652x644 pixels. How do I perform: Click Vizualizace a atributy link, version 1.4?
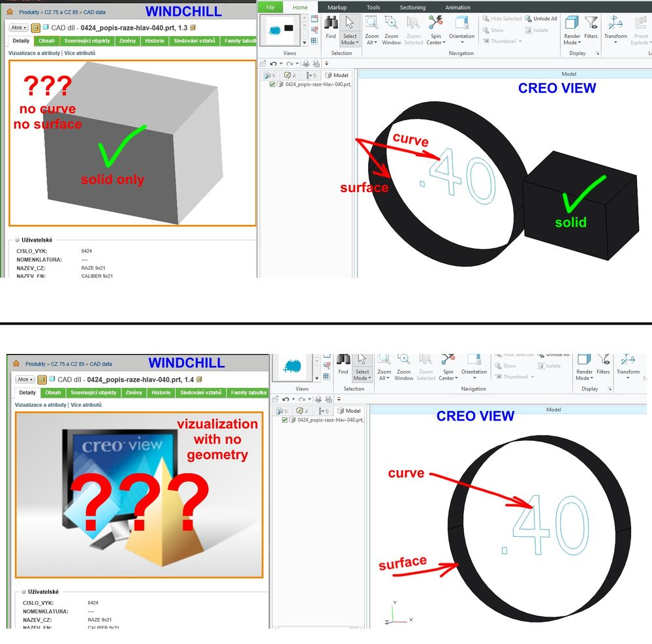[x=40, y=404]
